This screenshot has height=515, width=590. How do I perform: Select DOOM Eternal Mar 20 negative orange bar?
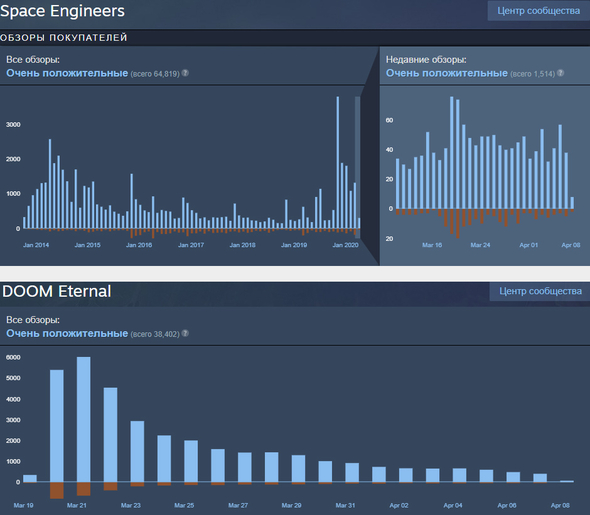(57, 490)
